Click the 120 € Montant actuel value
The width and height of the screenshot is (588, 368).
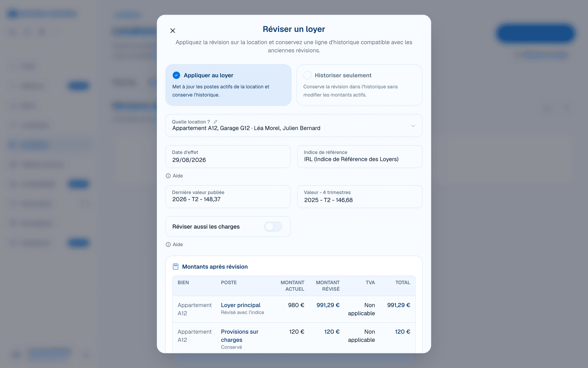(297, 332)
